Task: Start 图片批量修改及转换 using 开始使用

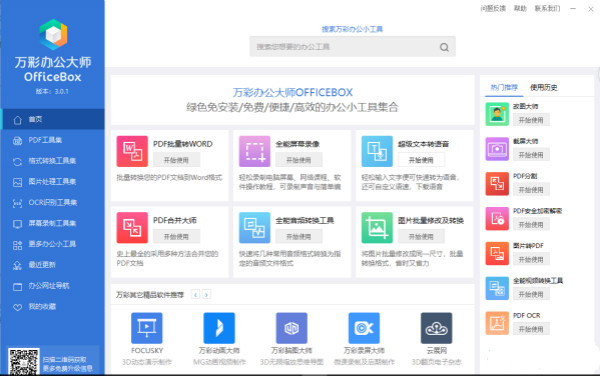Action: tap(421, 236)
